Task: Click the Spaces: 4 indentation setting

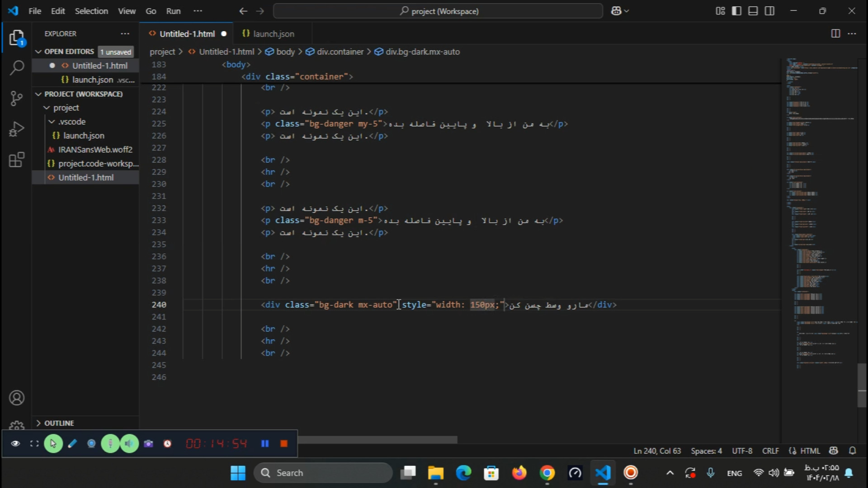Action: tap(706, 451)
